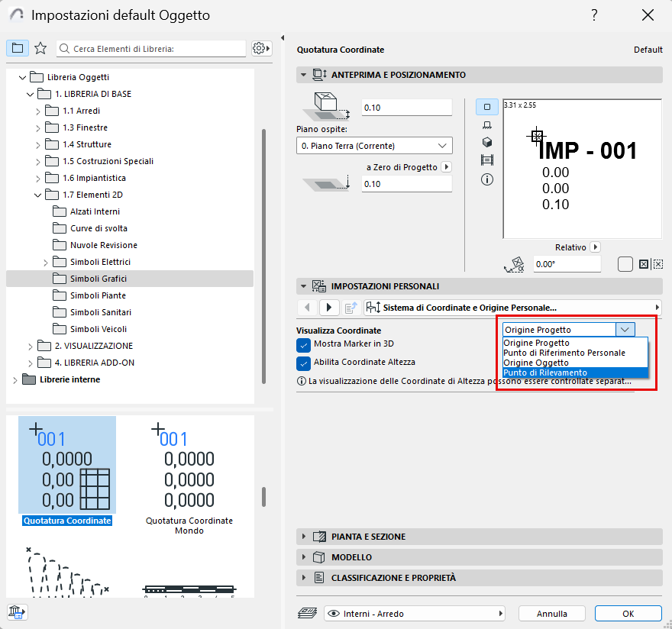This screenshot has height=629, width=672.
Task: Select preview picture icon
Action: 487,160
